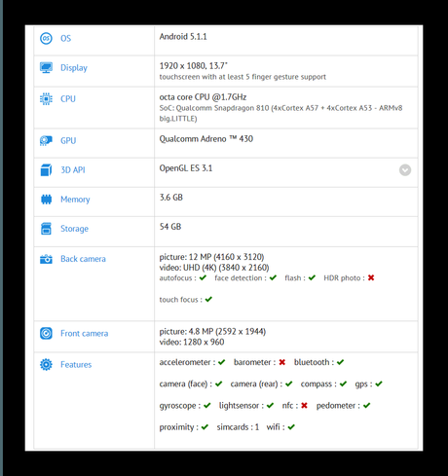Click the 1920 x 1080, 13.7" value
Image resolution: width=448 pixels, height=476 pixels.
193,66
